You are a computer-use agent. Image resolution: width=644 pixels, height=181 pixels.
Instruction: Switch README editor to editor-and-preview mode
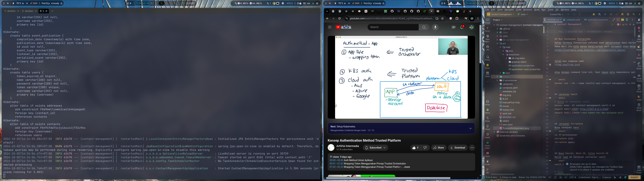pyautogui.click(x=623, y=20)
